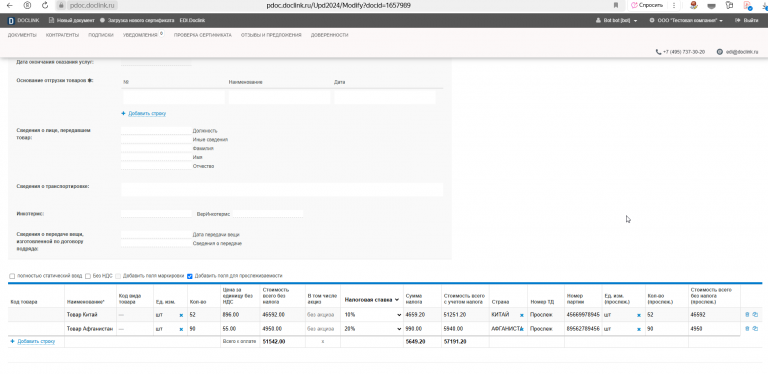Toggle Добавить поля маркировки checkbox

[118, 276]
